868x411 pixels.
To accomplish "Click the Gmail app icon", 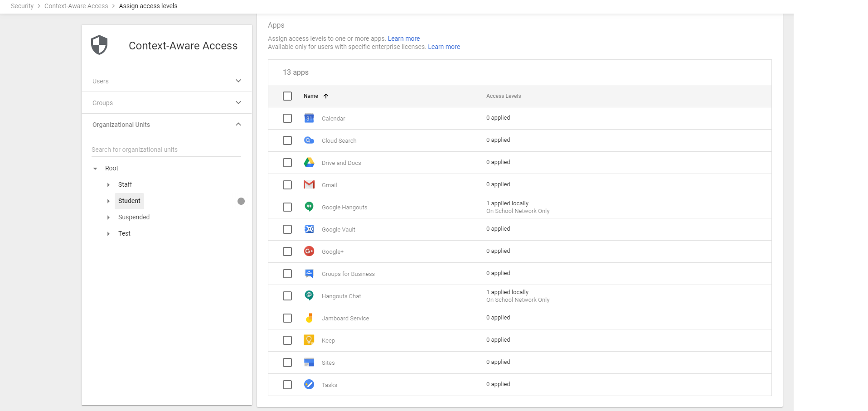I will click(309, 185).
